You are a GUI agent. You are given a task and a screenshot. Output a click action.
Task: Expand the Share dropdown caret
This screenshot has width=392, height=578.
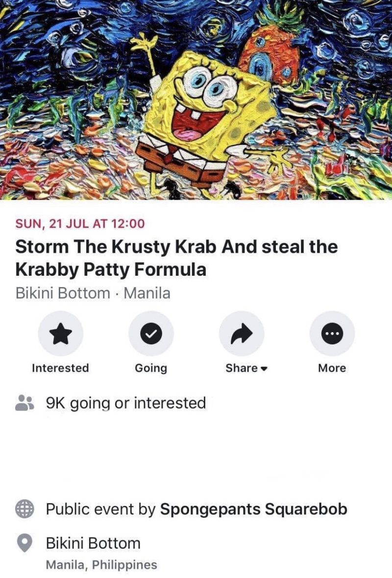(x=264, y=369)
